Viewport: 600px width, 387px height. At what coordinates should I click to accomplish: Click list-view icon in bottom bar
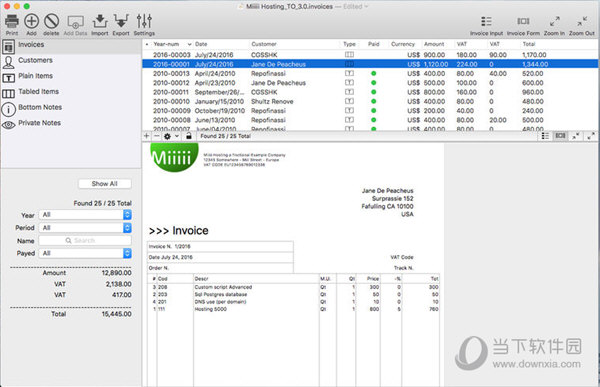click(545, 136)
